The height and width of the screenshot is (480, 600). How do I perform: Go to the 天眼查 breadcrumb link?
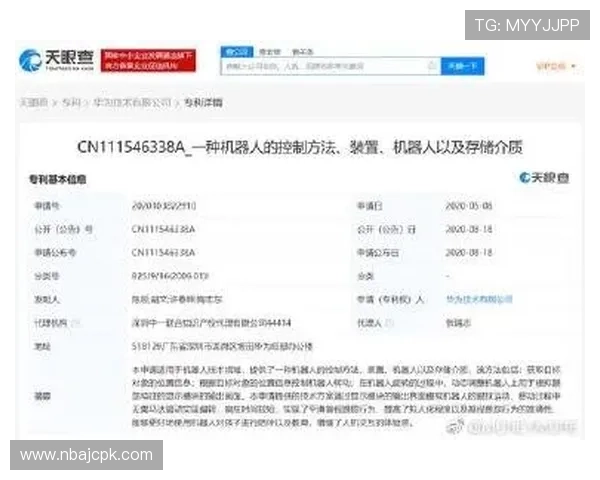(34, 103)
